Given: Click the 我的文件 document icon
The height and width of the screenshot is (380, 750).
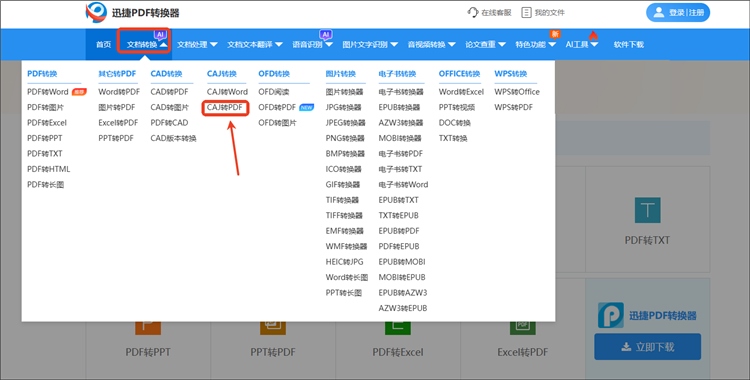Looking at the screenshot, I should [x=526, y=12].
